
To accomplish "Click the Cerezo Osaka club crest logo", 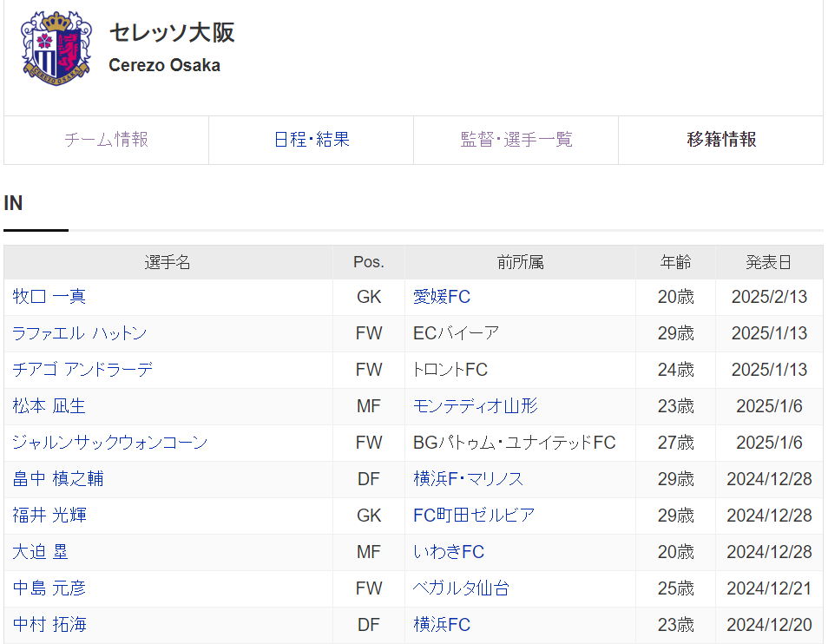I will (56, 48).
